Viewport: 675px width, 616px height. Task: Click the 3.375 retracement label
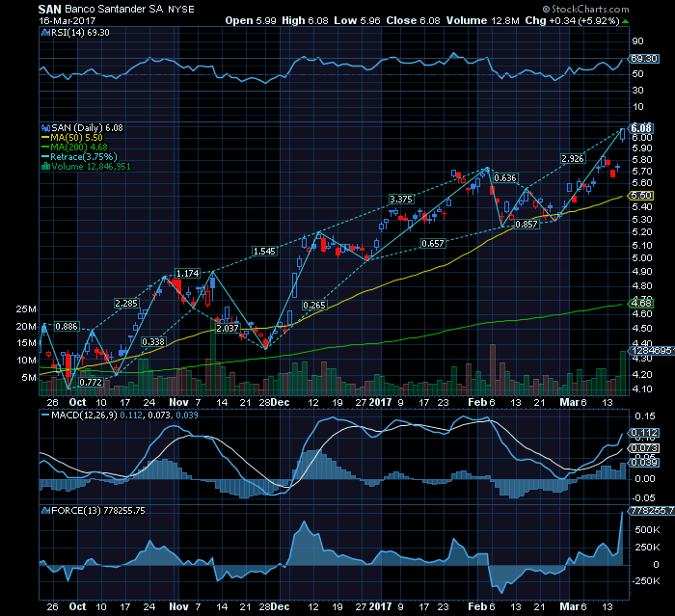[x=401, y=199]
